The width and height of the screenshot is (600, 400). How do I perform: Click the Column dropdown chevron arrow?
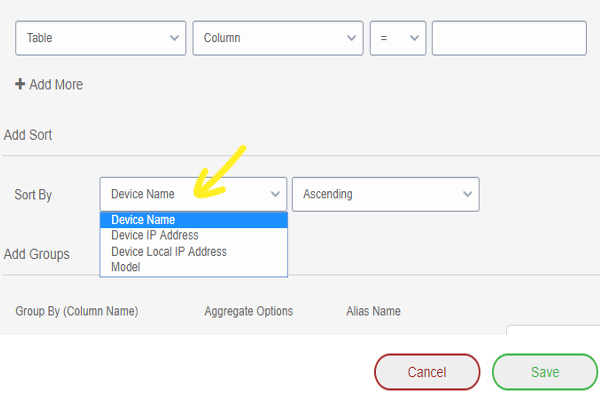351,38
